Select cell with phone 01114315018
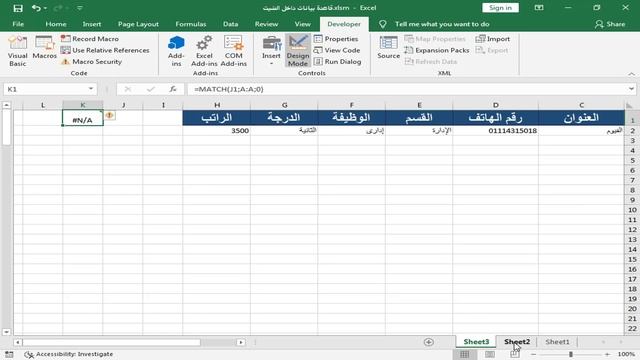The width and height of the screenshot is (640, 360). (496, 131)
